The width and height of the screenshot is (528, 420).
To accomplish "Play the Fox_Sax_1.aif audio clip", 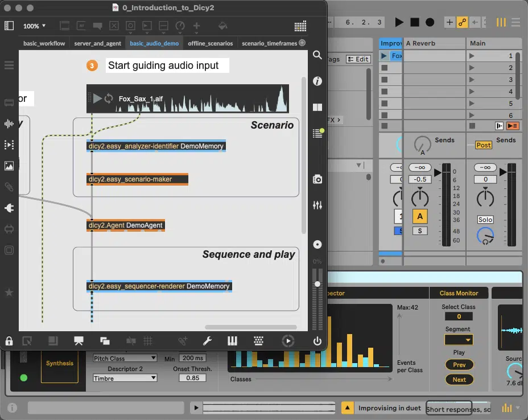I will [98, 98].
